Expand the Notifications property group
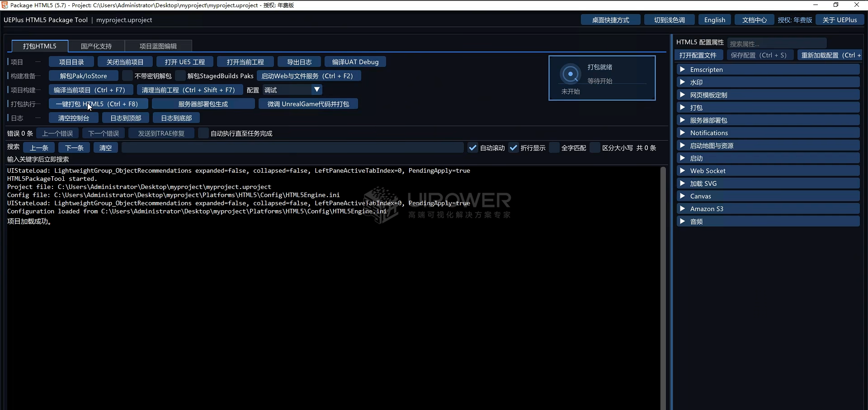868x410 pixels. (768, 132)
